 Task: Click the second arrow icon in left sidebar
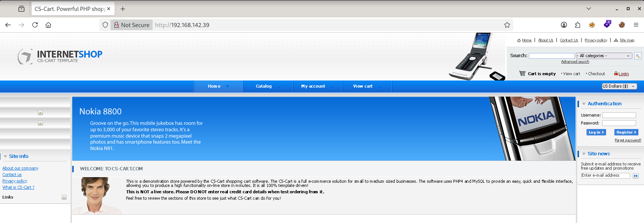coord(40,123)
